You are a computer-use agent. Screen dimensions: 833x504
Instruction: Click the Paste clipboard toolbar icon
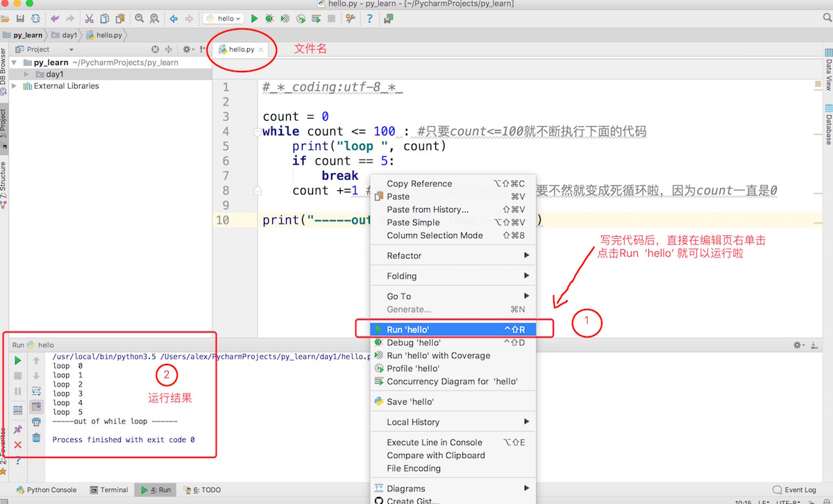pyautogui.click(x=120, y=19)
